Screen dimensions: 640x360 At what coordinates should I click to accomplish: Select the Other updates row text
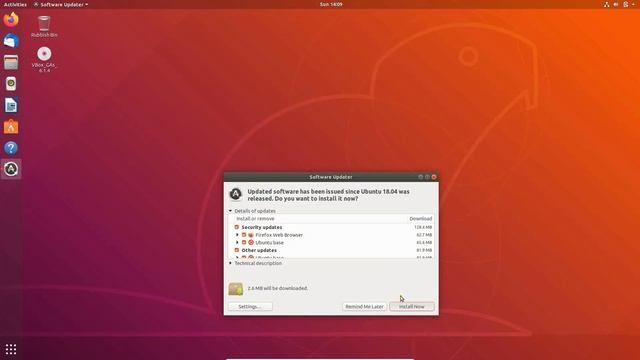click(259, 250)
